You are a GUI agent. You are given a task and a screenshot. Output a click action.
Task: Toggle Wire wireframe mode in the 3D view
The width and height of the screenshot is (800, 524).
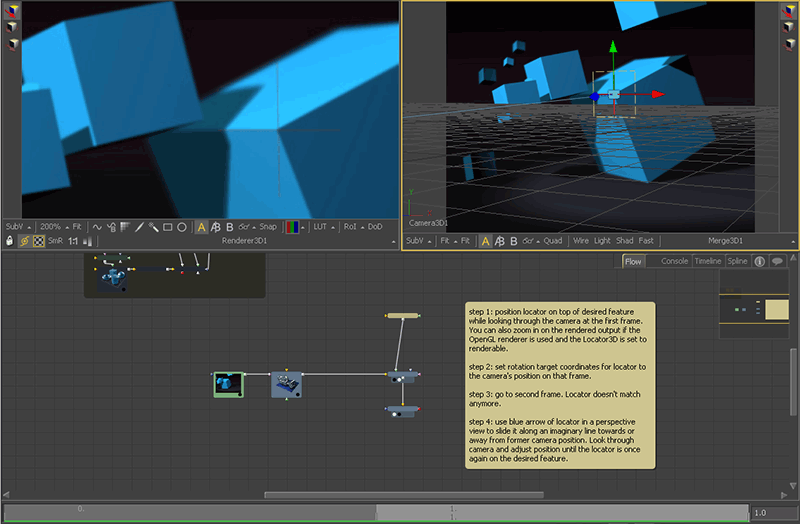(581, 241)
